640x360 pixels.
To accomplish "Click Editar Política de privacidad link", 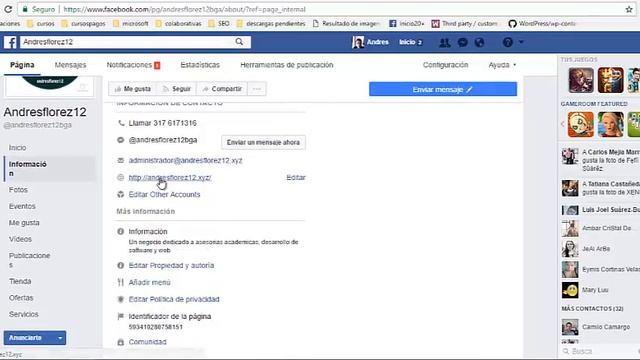I will (174, 299).
